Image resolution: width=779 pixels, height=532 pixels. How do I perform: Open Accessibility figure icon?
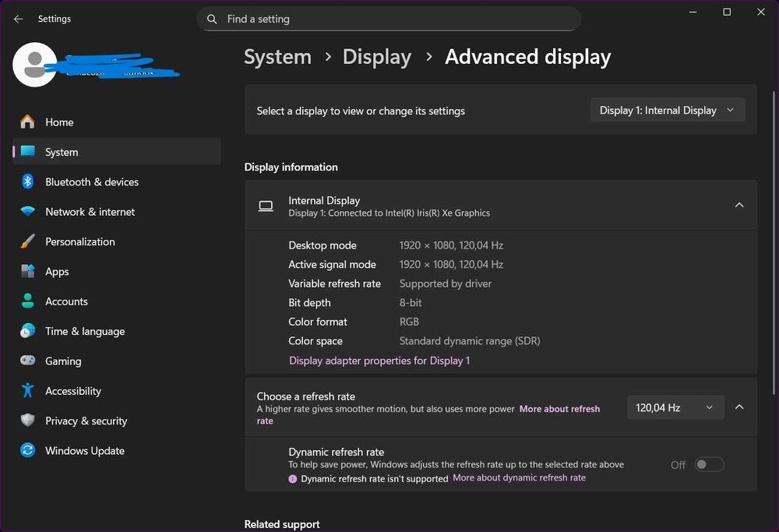[28, 391]
